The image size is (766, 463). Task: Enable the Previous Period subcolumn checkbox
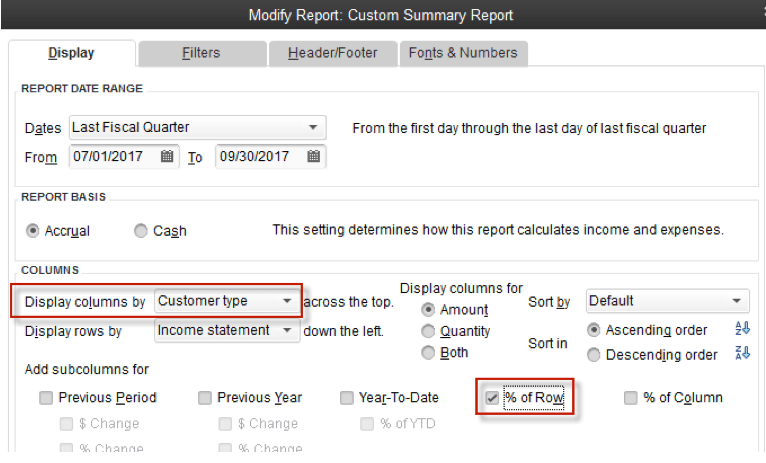pyautogui.click(x=46, y=398)
